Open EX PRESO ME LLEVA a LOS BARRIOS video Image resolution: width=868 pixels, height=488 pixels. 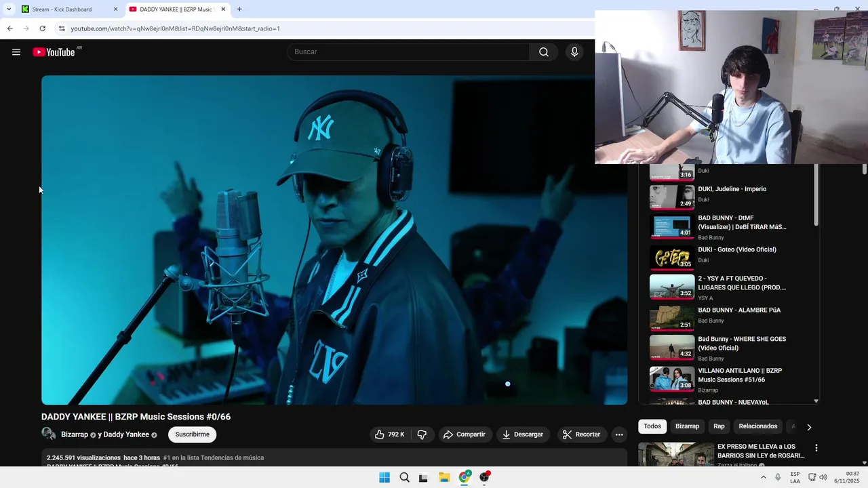(x=760, y=451)
